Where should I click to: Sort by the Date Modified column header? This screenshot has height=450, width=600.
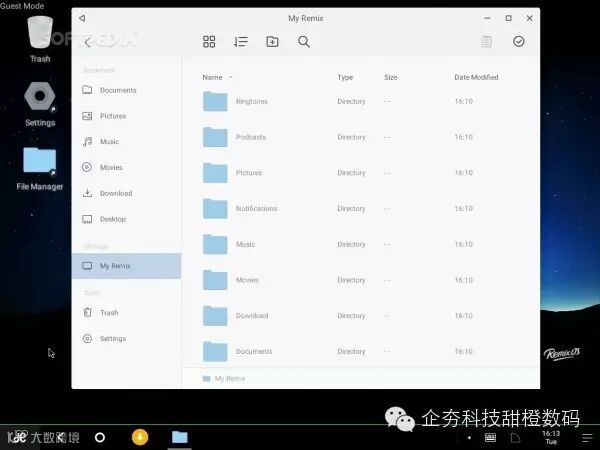pos(476,77)
